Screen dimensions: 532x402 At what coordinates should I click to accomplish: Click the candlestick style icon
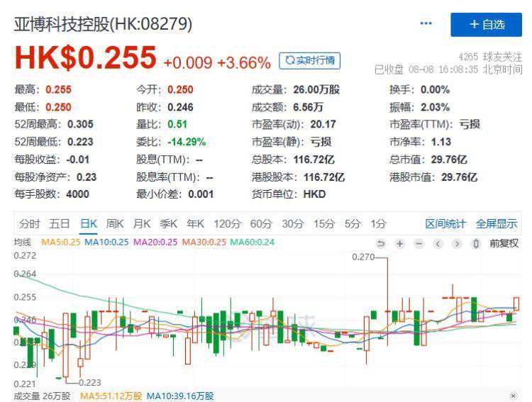click(x=476, y=243)
